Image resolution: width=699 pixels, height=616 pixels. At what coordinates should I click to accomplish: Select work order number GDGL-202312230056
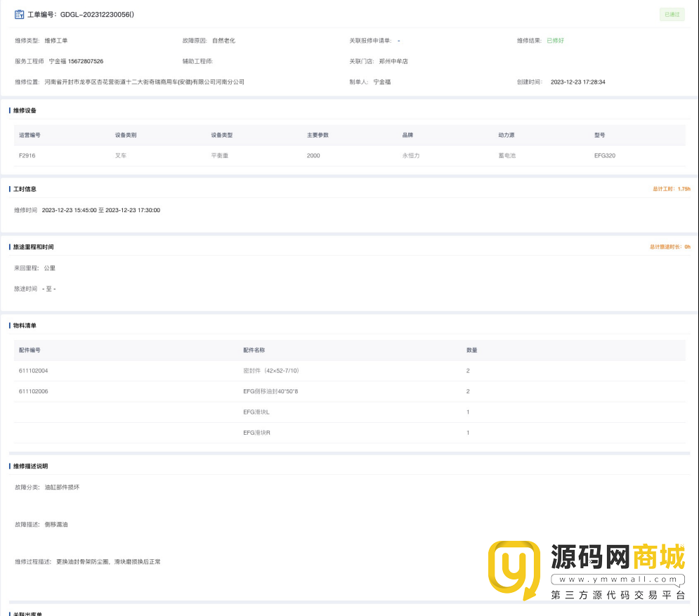tap(97, 14)
